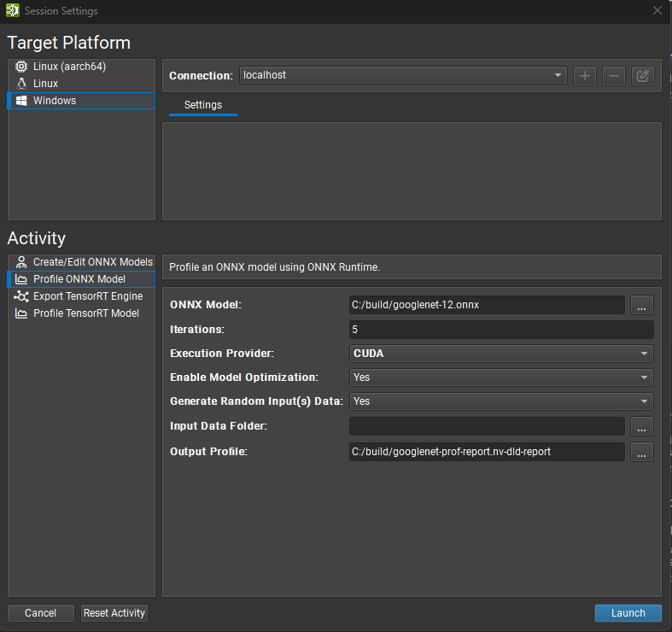The width and height of the screenshot is (672, 632).
Task: Click the 'Iterations:' label
Action: click(x=197, y=330)
